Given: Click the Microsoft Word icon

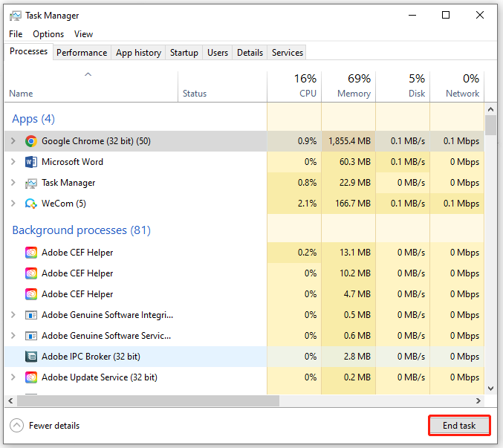Looking at the screenshot, I should (x=31, y=162).
